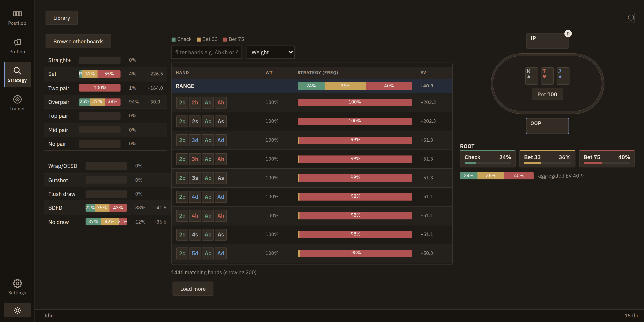Screen dimensions: 644x322
Task: Select hand row 2c 5d Ac Ad
Action: click(312, 253)
